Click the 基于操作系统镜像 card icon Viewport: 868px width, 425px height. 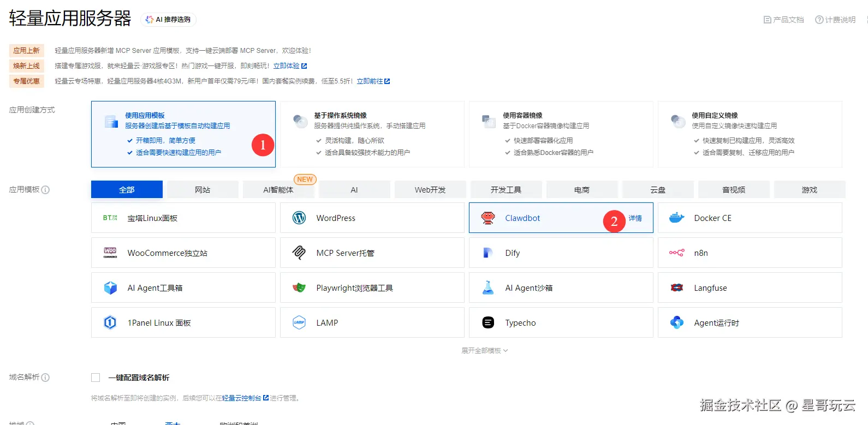(x=300, y=121)
